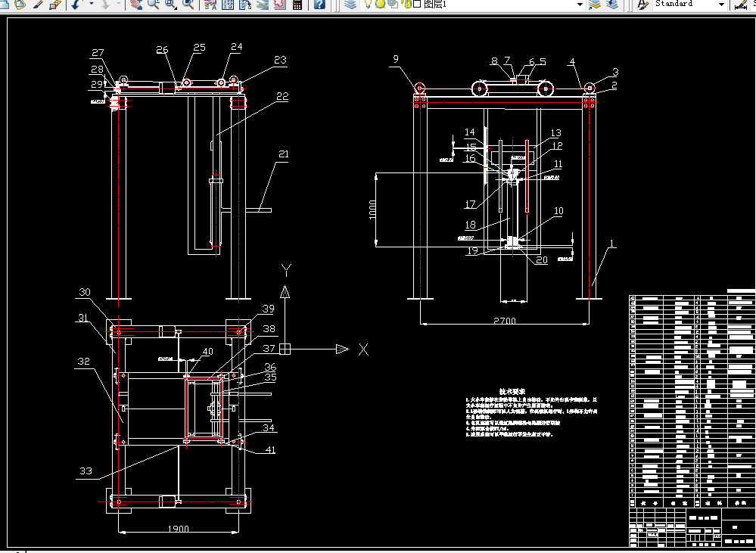The width and height of the screenshot is (756, 553).
Task: Redo the last undone action
Action: coord(104,5)
